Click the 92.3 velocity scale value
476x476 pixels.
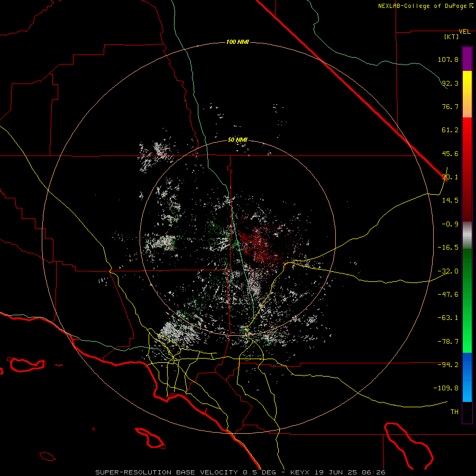tap(450, 83)
